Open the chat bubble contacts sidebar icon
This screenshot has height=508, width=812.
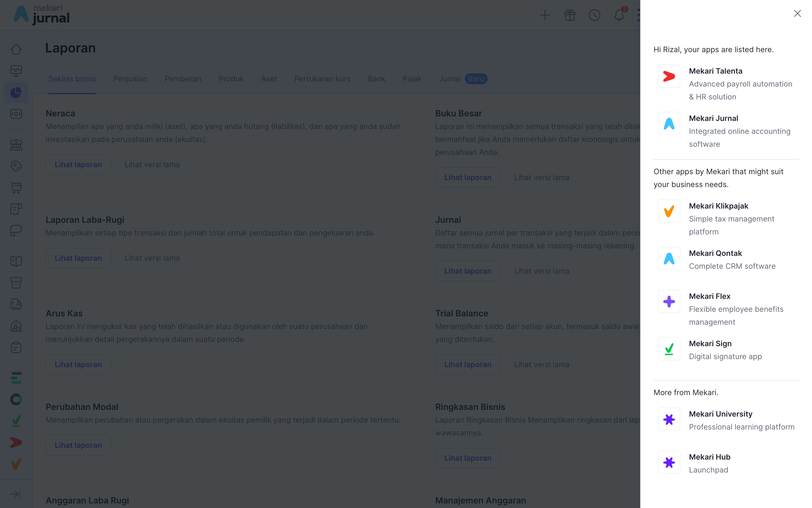click(x=16, y=231)
